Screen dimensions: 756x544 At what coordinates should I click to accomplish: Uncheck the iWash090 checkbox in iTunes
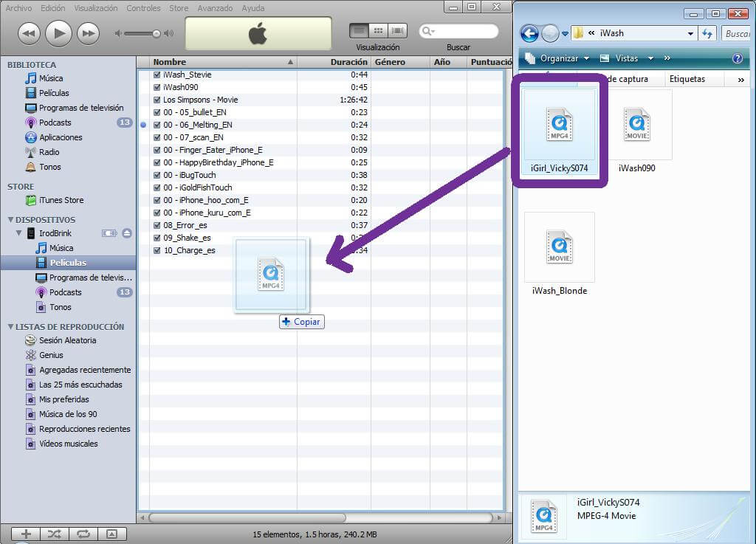(x=157, y=87)
